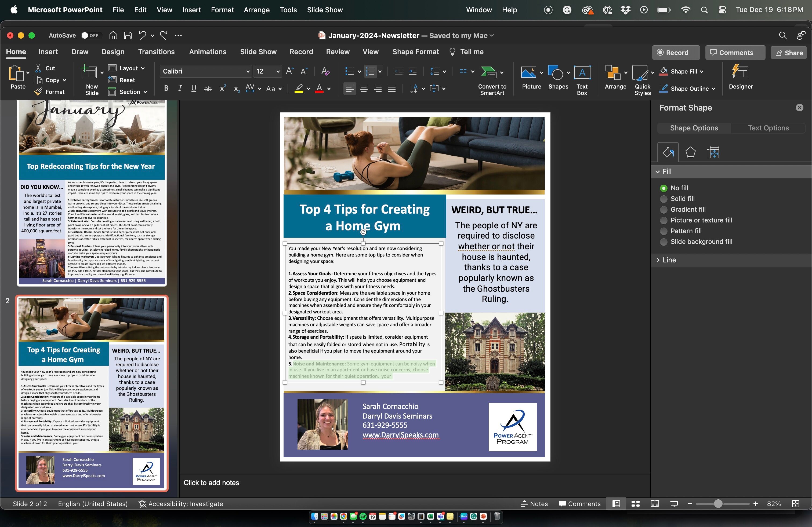Open Shape Fill dropdown arrow
Image resolution: width=812 pixels, height=527 pixels.
(702, 72)
